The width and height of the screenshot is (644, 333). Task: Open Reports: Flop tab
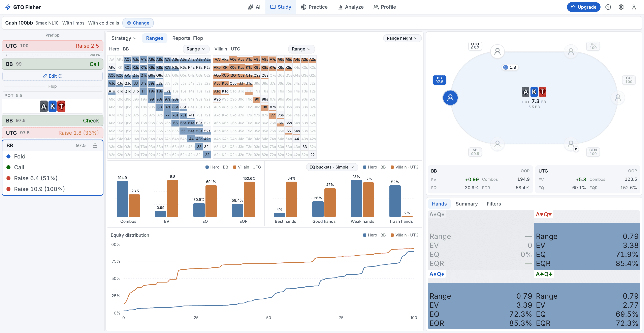188,38
